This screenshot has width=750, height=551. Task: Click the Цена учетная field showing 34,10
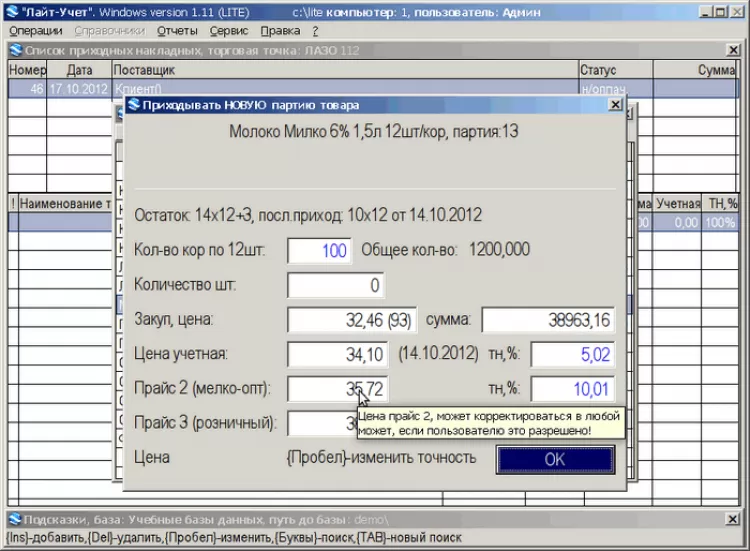pyautogui.click(x=338, y=354)
